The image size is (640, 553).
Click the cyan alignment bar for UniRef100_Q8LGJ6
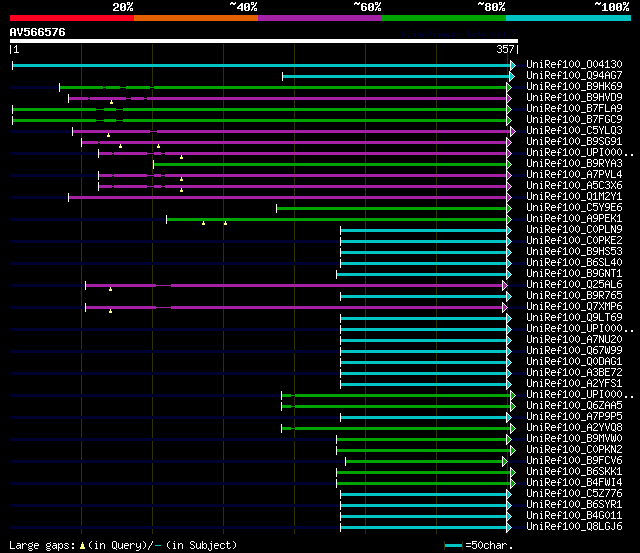coord(426,528)
